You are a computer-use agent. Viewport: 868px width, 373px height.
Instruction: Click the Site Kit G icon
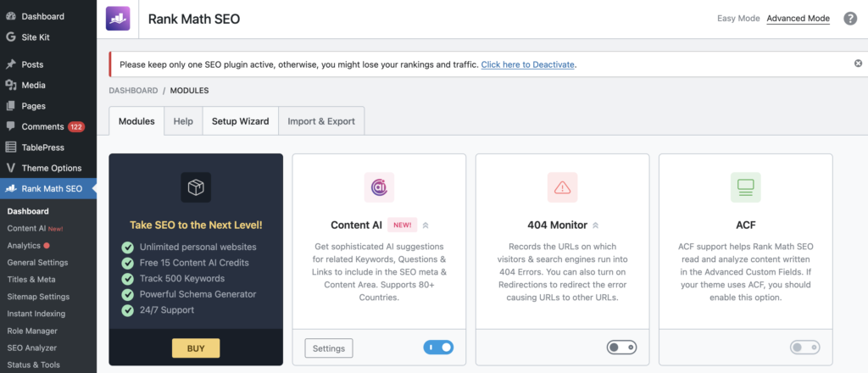(10, 37)
